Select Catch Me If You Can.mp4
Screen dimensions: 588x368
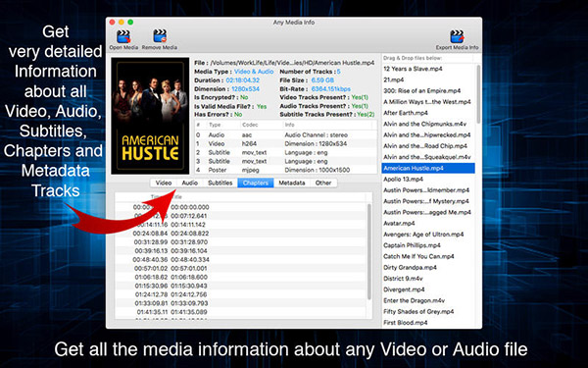tap(428, 256)
